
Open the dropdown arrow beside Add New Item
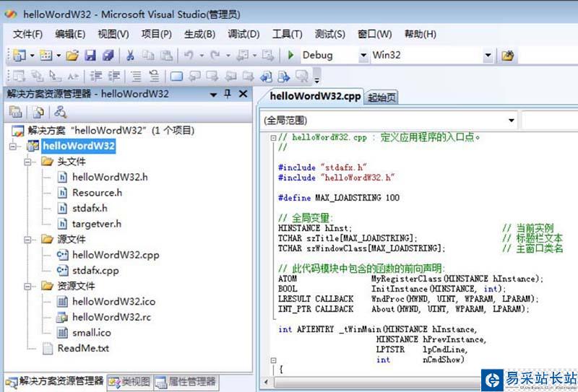pyautogui.click(x=59, y=56)
